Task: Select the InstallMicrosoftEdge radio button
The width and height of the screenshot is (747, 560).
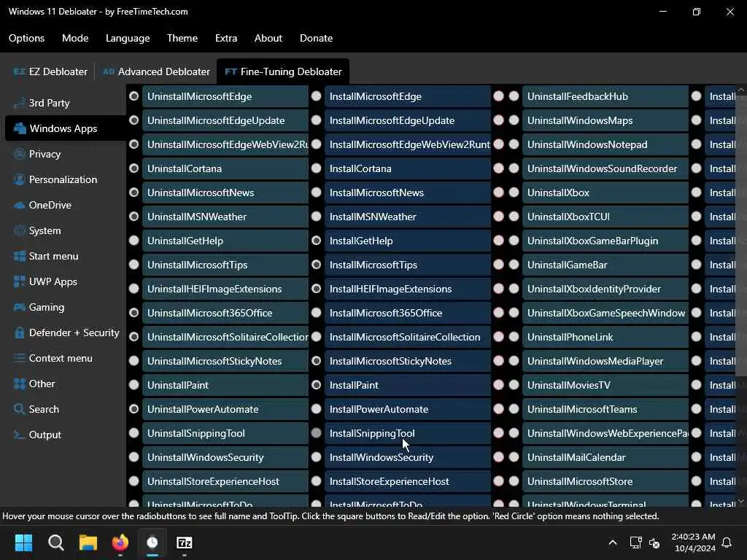Action: click(317, 96)
